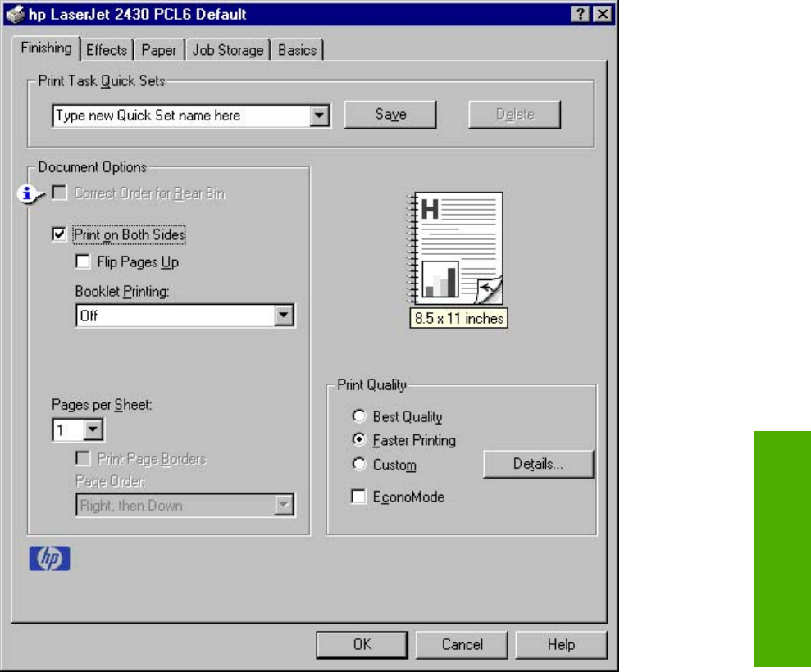Click the 8.5 x 11 inches size label
Screen dimensions: 811x672
(x=458, y=318)
